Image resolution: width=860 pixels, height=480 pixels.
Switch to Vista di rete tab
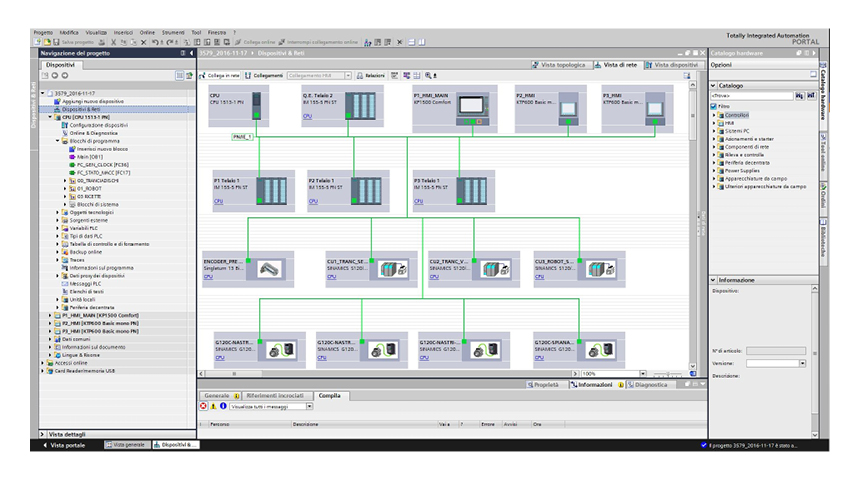pos(616,65)
